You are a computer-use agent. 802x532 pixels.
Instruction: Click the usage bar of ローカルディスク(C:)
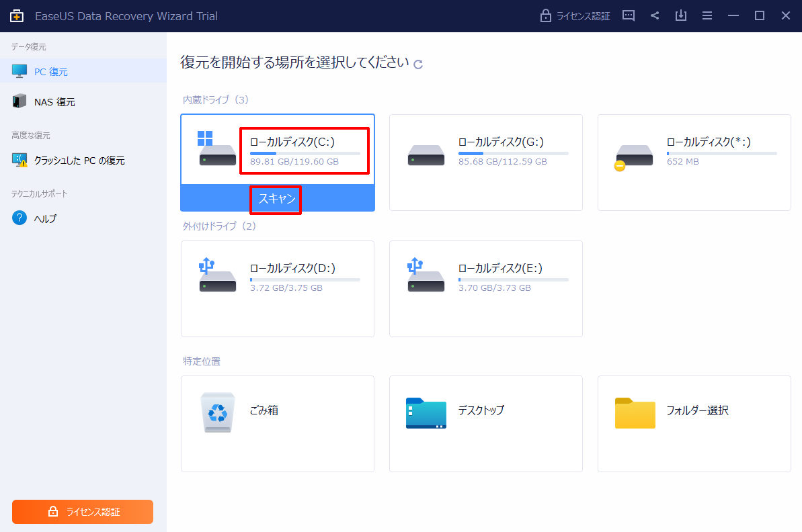(x=305, y=153)
